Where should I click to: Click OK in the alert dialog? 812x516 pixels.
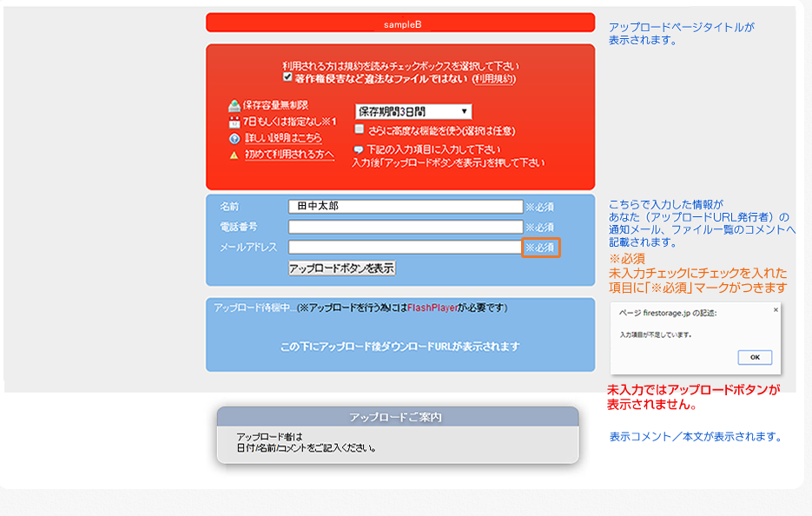[755, 357]
